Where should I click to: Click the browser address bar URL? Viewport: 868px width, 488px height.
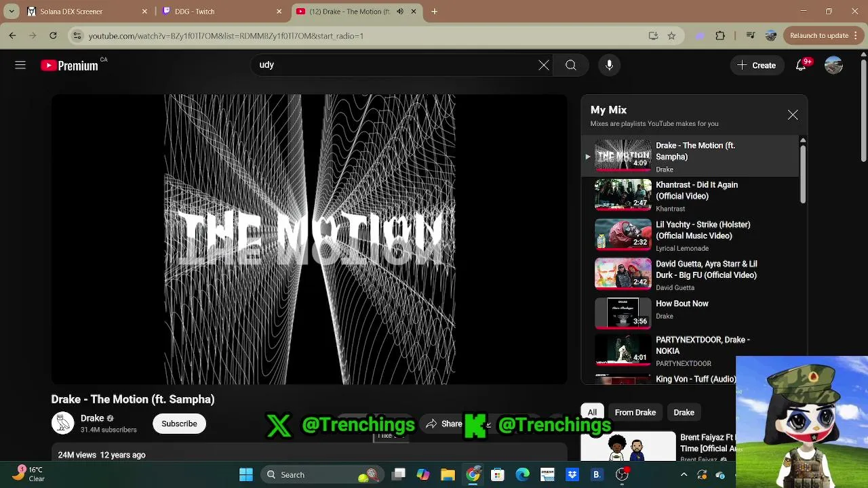[x=226, y=36]
